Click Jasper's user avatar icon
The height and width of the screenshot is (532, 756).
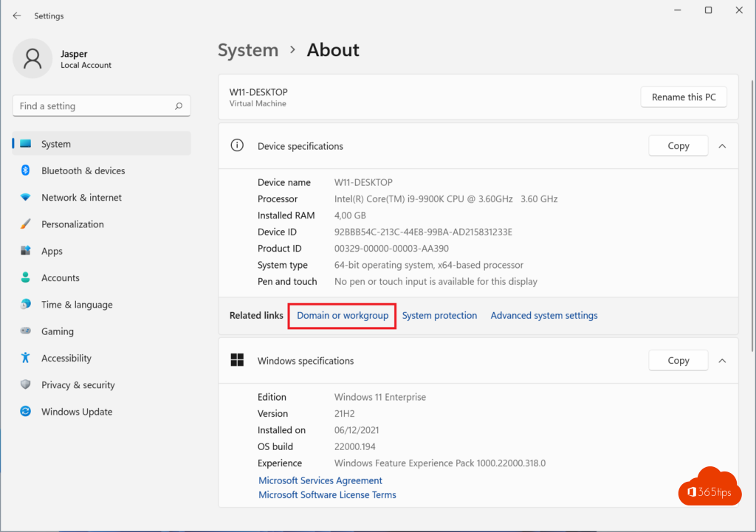[32, 58]
